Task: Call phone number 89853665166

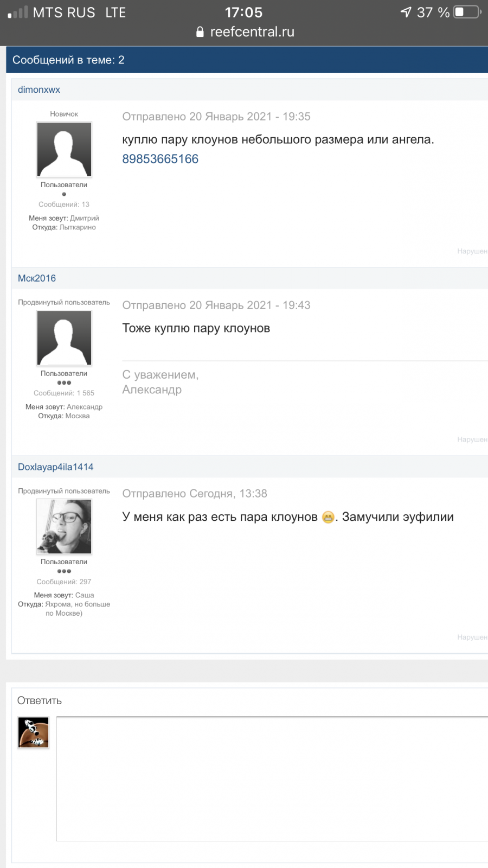Action: tap(160, 159)
